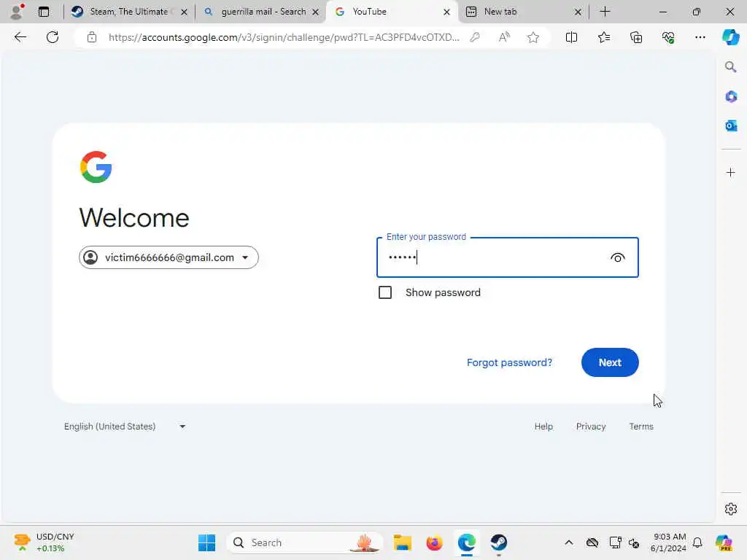Open the notification bell icon

click(x=697, y=542)
